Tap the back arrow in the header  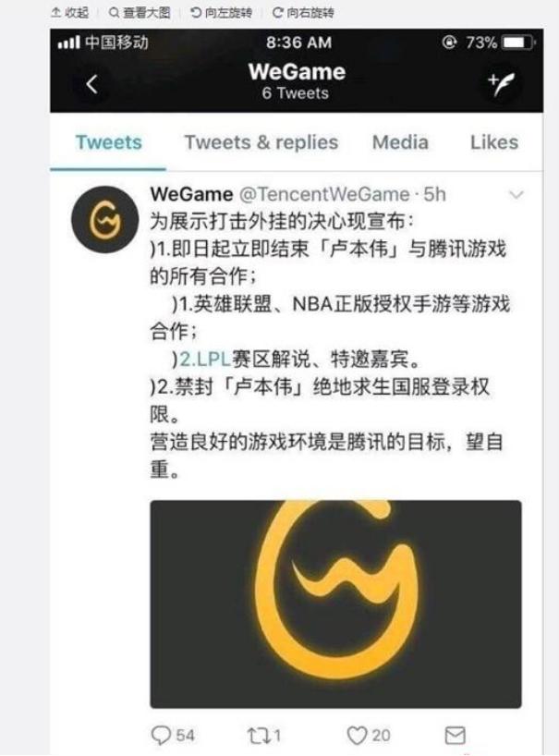92,84
